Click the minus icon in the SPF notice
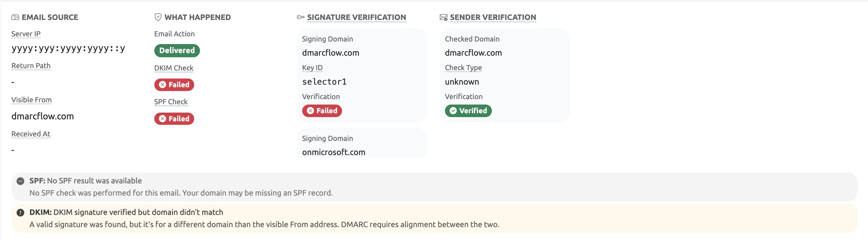This screenshot has height=240, width=868. [x=21, y=181]
